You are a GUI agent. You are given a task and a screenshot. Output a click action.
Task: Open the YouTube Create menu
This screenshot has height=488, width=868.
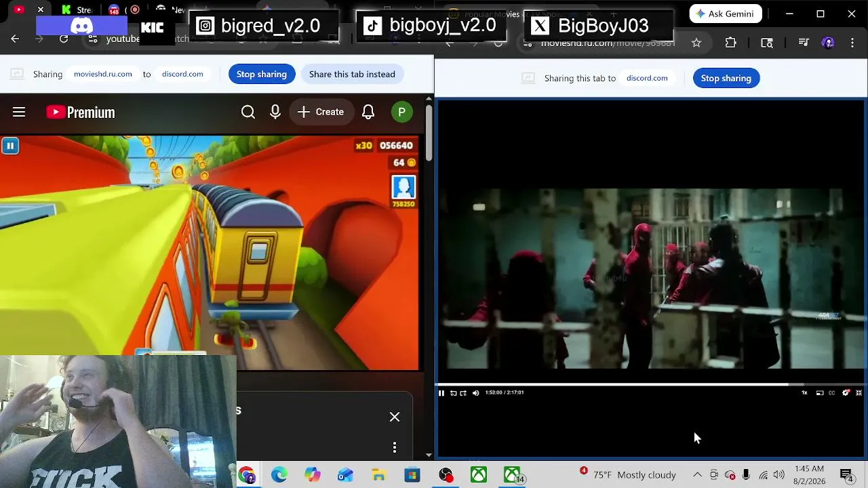[x=321, y=112]
